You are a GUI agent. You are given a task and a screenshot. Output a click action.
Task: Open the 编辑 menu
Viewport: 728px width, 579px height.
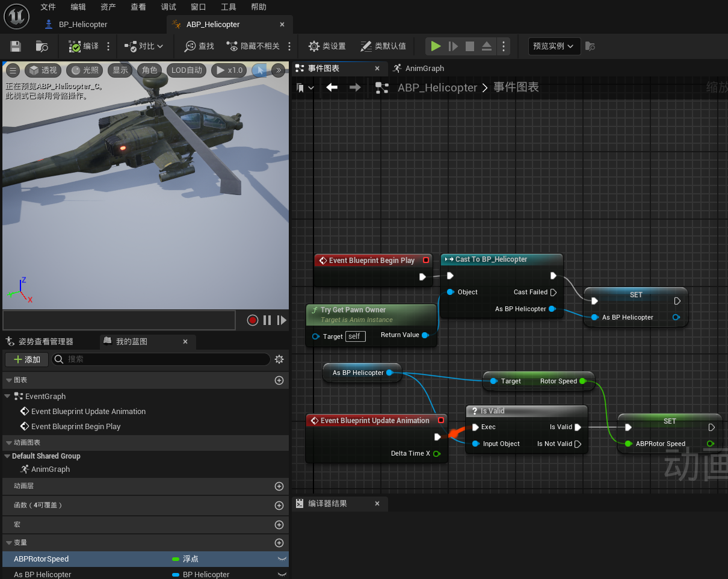(78, 7)
